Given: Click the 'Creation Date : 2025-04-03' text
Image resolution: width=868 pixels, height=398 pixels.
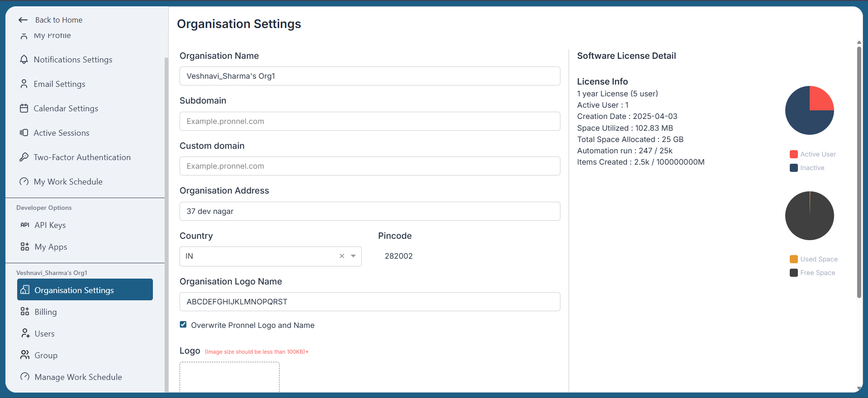Looking at the screenshot, I should pyautogui.click(x=627, y=116).
